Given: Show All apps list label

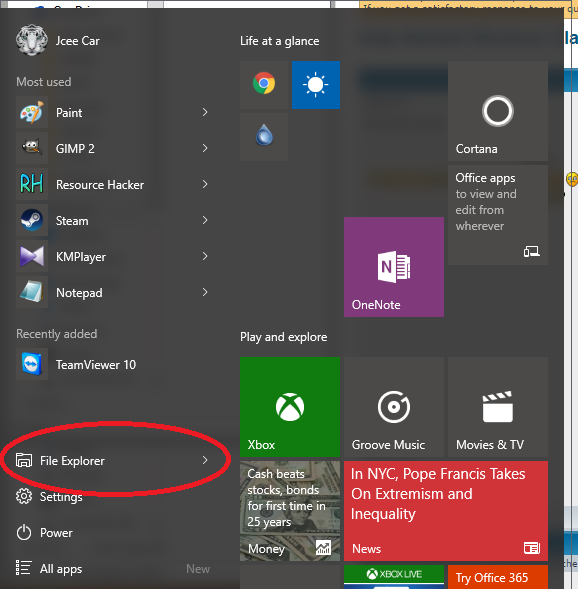Looking at the screenshot, I should (61, 569).
